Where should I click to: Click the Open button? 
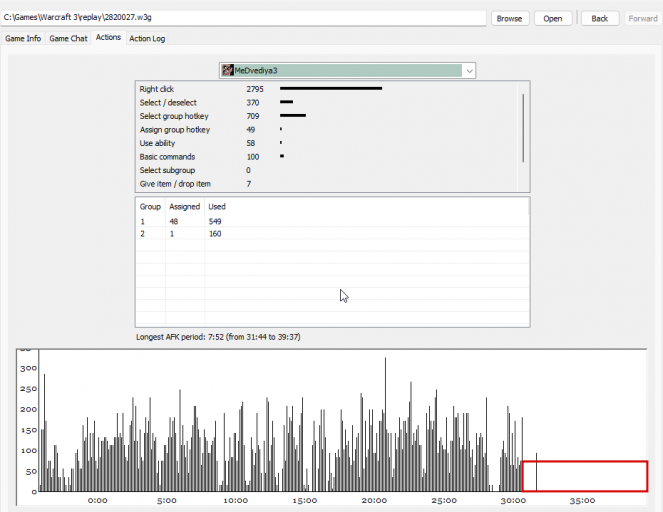[553, 19]
